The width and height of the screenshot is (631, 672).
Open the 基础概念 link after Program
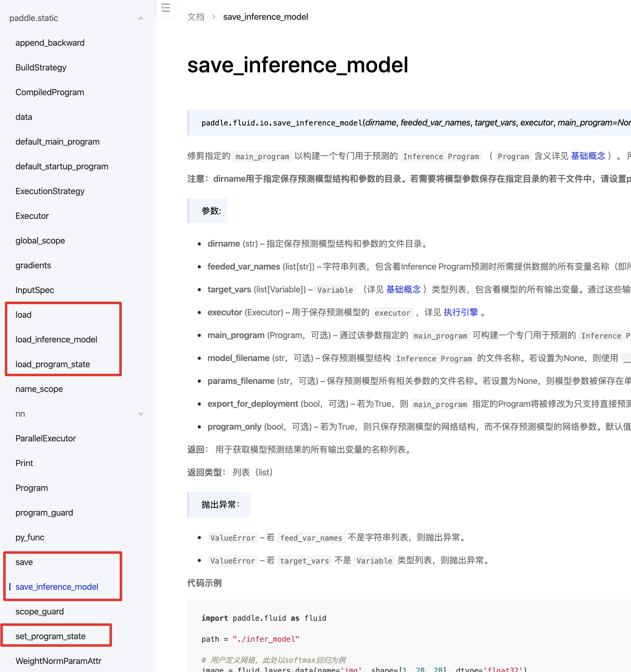(588, 156)
